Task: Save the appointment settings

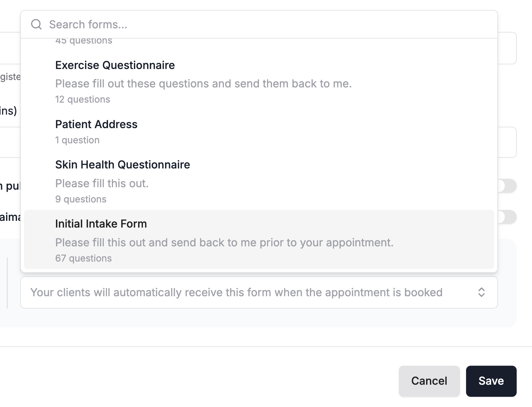Action: [x=491, y=381]
